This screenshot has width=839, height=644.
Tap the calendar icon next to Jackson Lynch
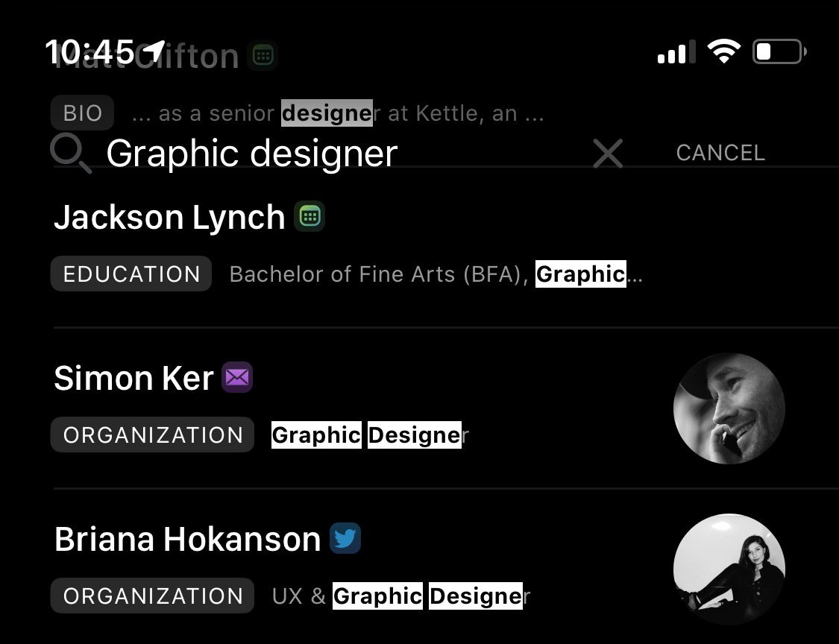309,217
